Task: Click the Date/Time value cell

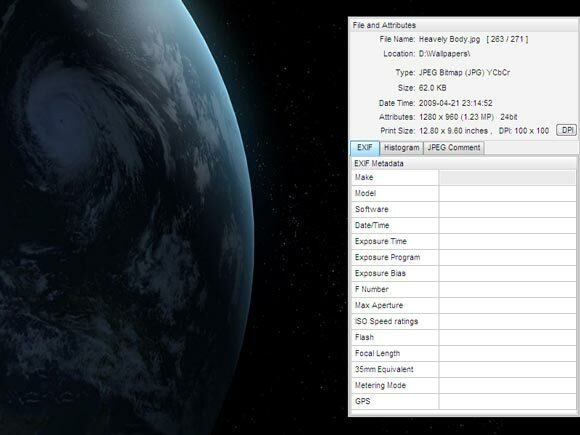Action: click(x=507, y=225)
